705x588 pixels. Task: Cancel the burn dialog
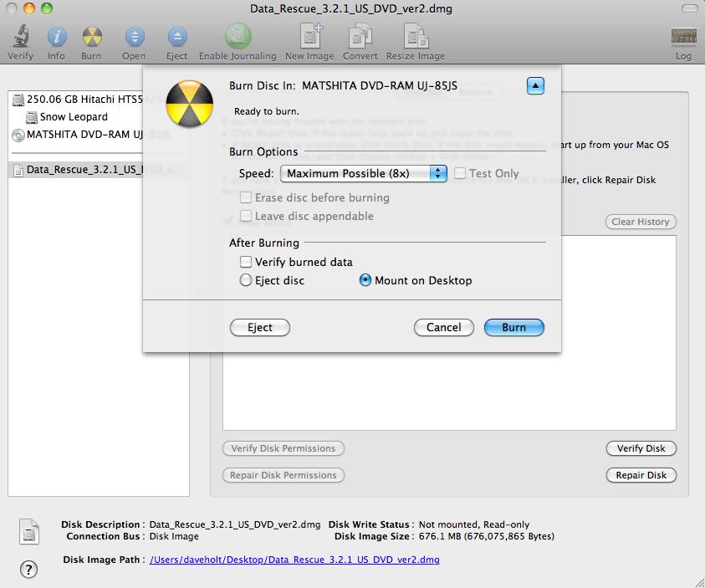443,327
